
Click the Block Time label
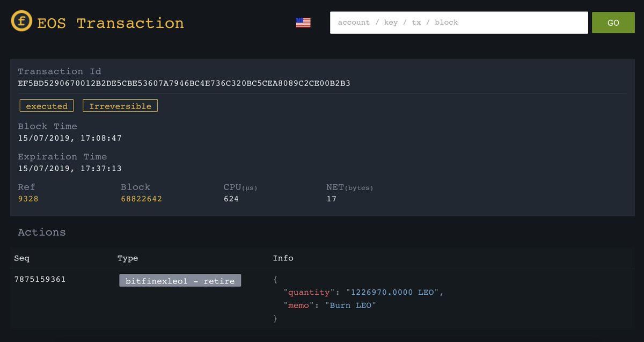[x=48, y=126]
